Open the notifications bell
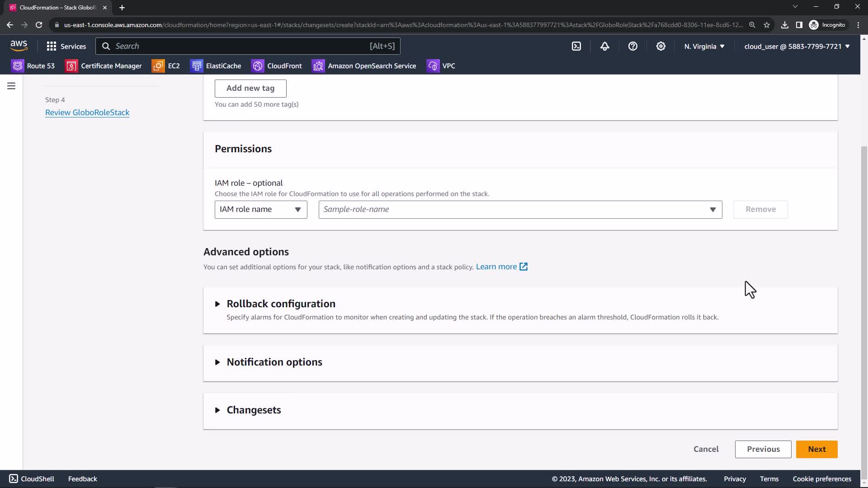This screenshot has height=488, width=868. point(604,46)
